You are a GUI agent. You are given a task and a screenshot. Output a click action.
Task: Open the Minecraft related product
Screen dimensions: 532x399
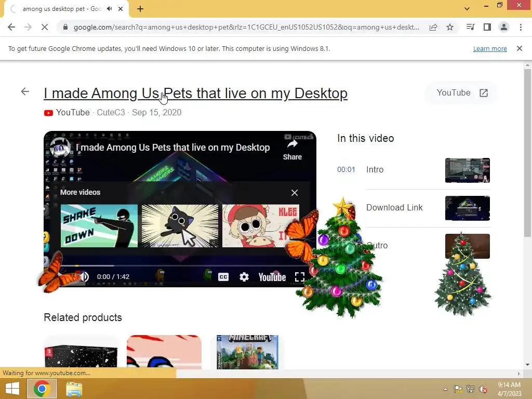coord(247,352)
